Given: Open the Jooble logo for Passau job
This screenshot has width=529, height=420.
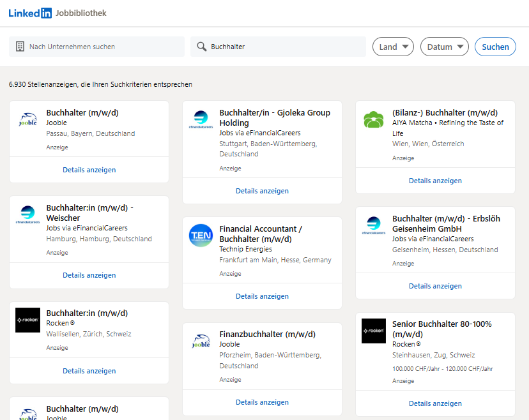Looking at the screenshot, I should 27,119.
